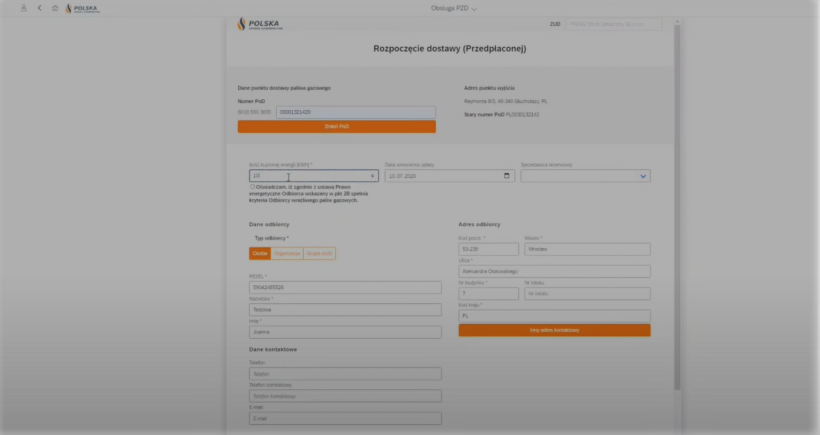Screen dimensions: 820x435
Task: Open the home icon in top bar
Action: tap(55, 8)
